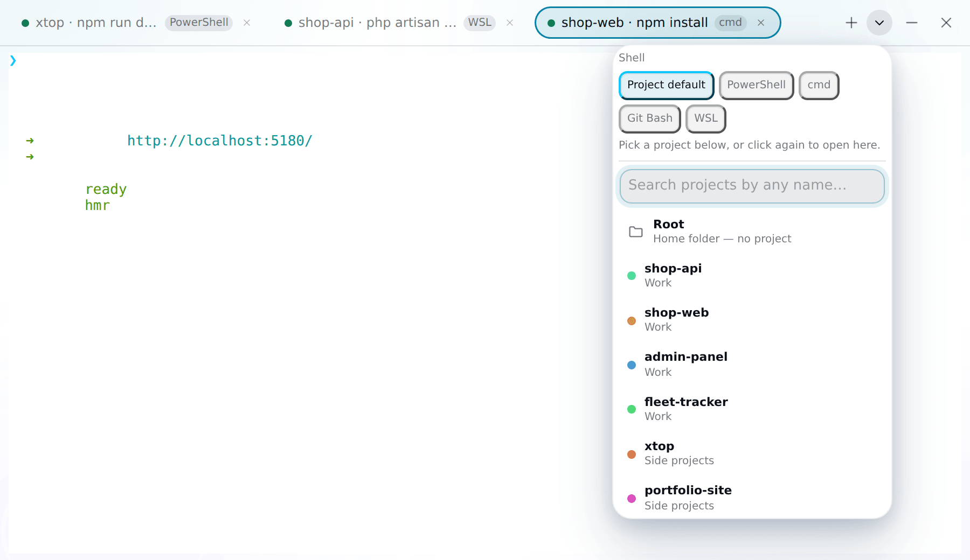This screenshot has width=970, height=560.
Task: Open the admin-panel project
Action: [752, 365]
